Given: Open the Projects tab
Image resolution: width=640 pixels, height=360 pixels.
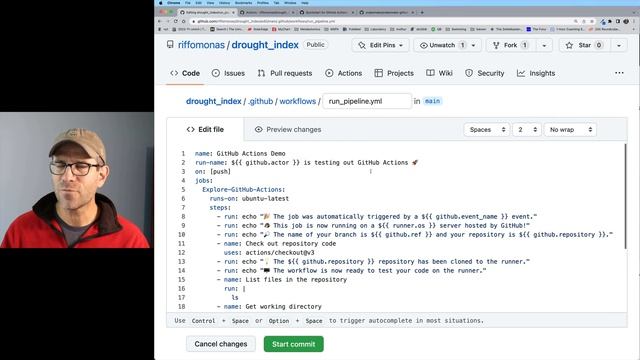Looking at the screenshot, I should (x=394, y=73).
